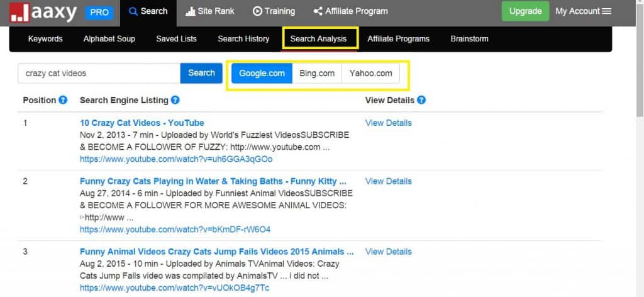The height and width of the screenshot is (297, 644).
Task: Open URL ending vUOkOB4g7Tc
Action: pyautogui.click(x=175, y=288)
